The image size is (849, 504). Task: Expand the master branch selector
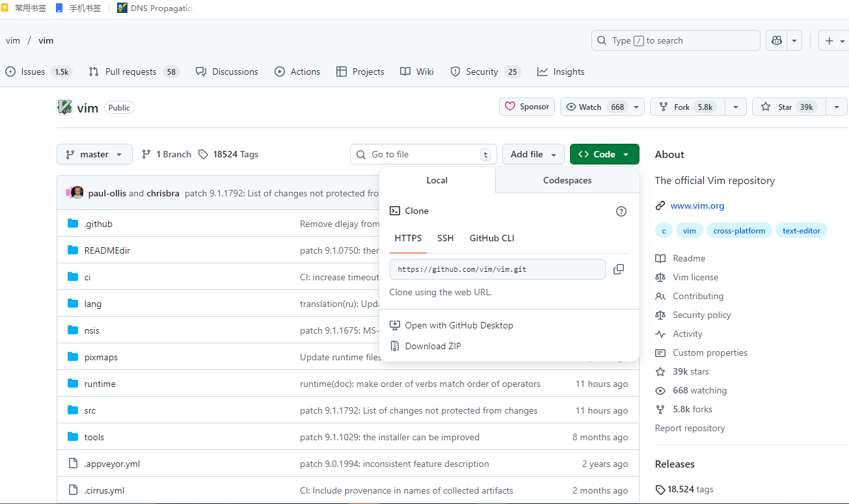click(x=94, y=154)
